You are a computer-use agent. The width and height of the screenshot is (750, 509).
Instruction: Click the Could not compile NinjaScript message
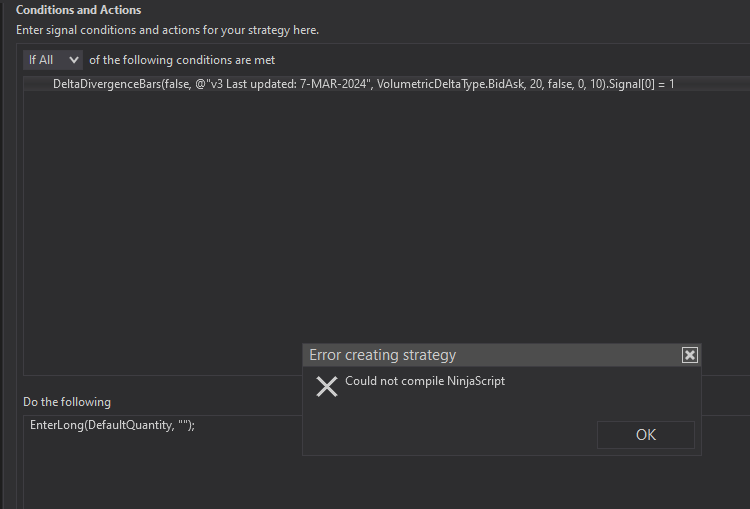pos(425,381)
